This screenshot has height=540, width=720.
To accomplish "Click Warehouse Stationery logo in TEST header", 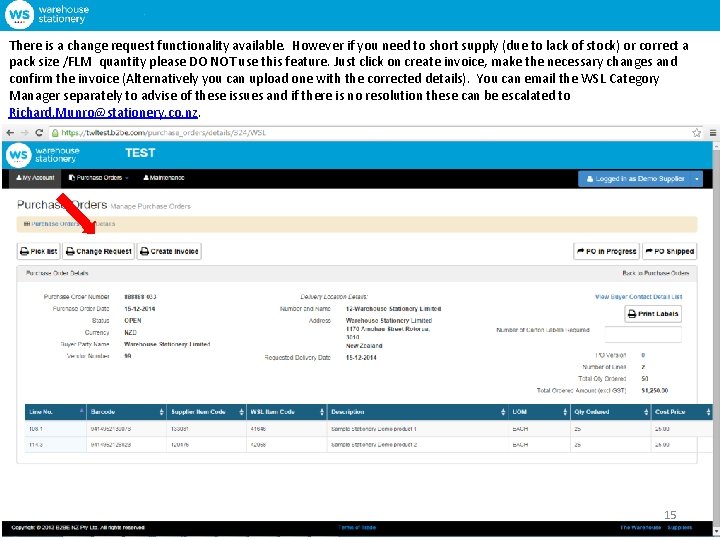I will tap(43, 155).
